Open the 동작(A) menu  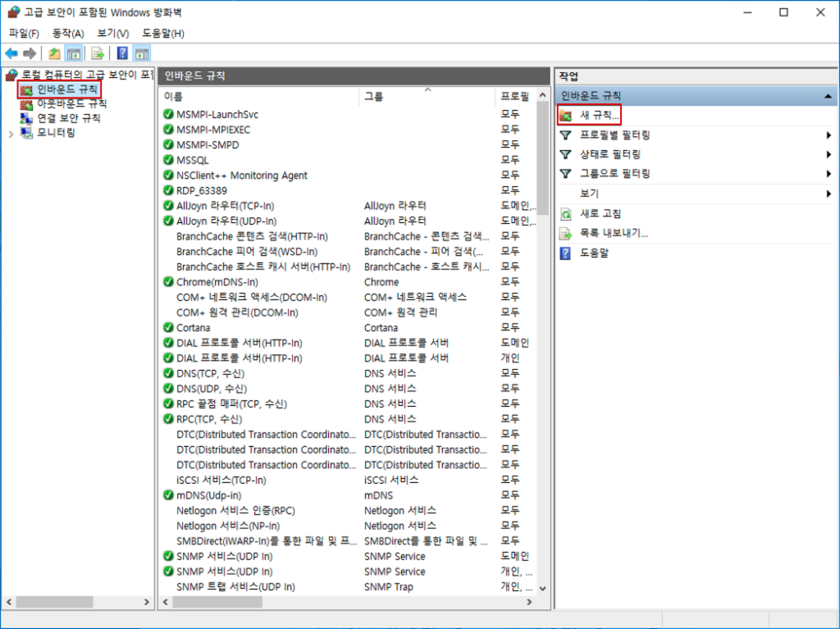[x=68, y=34]
